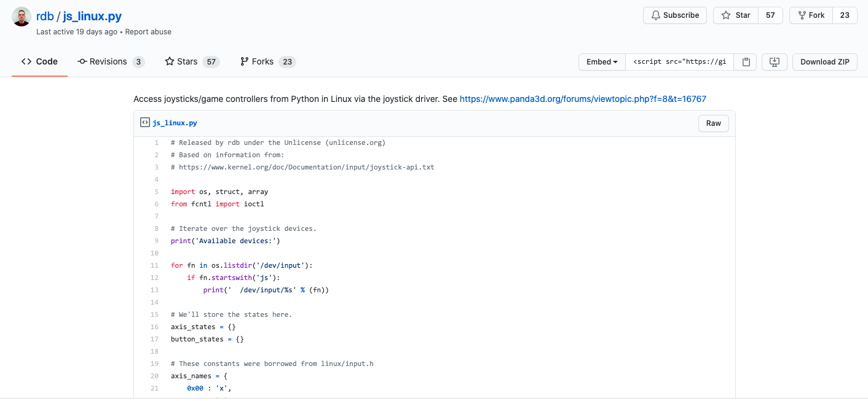The height and width of the screenshot is (401, 868).
Task: Subscribe to this gist with bell button
Action: click(x=674, y=15)
